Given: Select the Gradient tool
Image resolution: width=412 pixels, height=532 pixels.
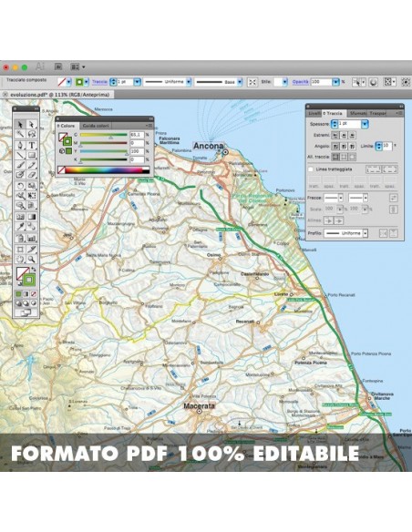Looking at the screenshot, I should (x=32, y=217).
